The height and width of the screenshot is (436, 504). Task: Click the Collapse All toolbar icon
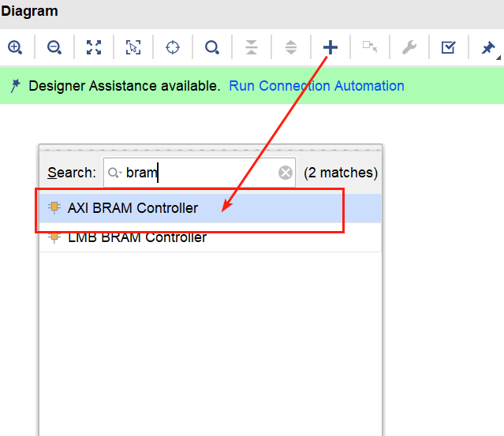pos(252,47)
